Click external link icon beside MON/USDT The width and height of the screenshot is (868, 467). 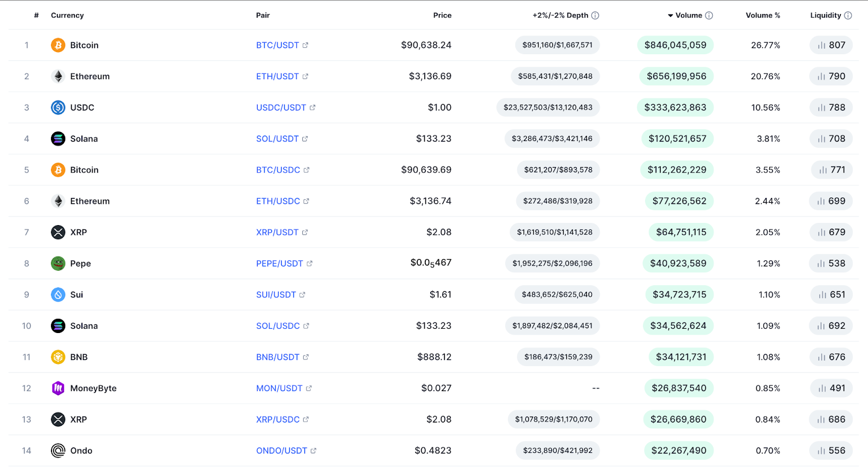pyautogui.click(x=309, y=388)
